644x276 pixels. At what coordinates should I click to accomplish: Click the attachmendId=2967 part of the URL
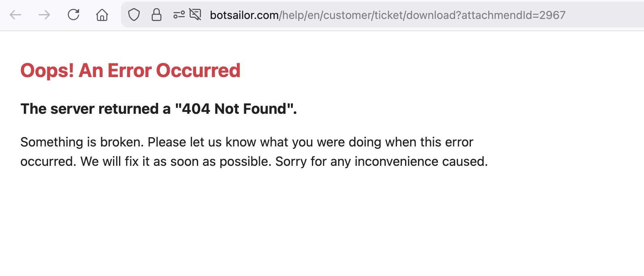tap(513, 15)
